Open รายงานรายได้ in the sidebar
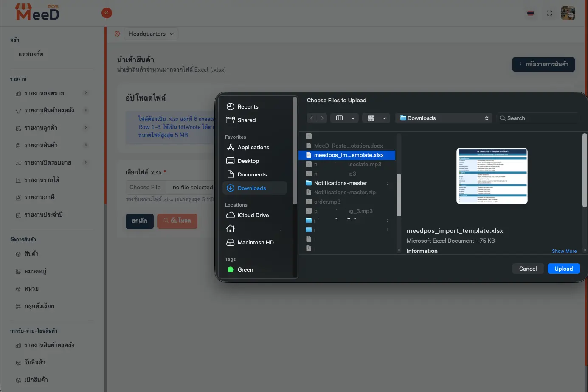 (42, 180)
